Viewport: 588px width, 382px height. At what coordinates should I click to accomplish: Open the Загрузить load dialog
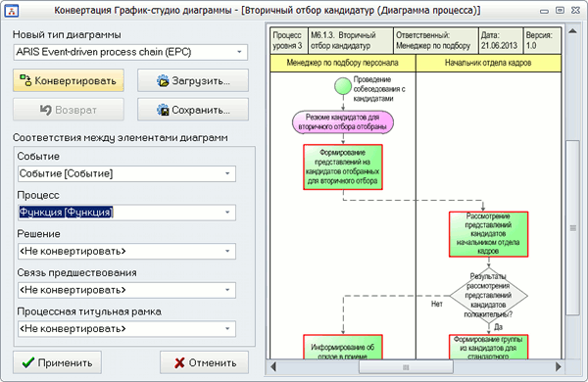[x=193, y=80]
